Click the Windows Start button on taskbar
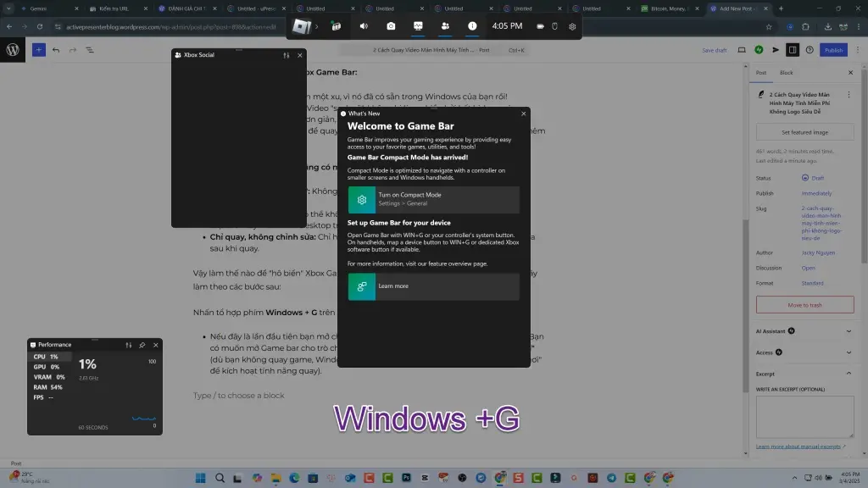The image size is (868, 488). coord(200,478)
